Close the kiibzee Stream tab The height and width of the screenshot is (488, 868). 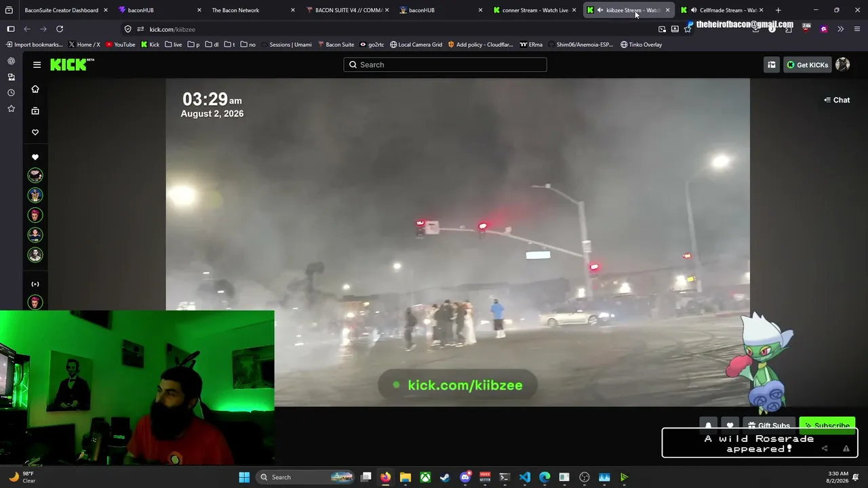[x=667, y=10]
